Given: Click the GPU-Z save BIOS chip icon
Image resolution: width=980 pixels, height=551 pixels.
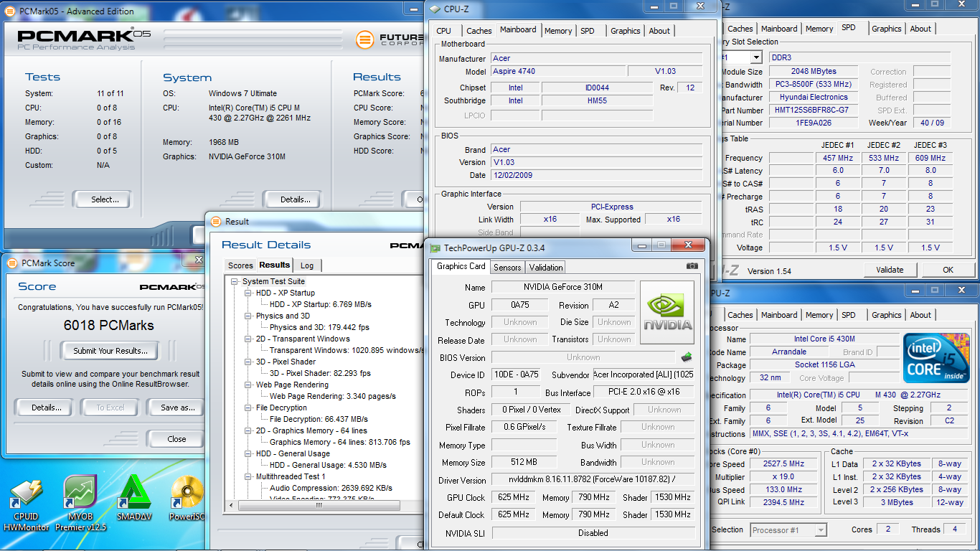Looking at the screenshot, I should tap(687, 357).
